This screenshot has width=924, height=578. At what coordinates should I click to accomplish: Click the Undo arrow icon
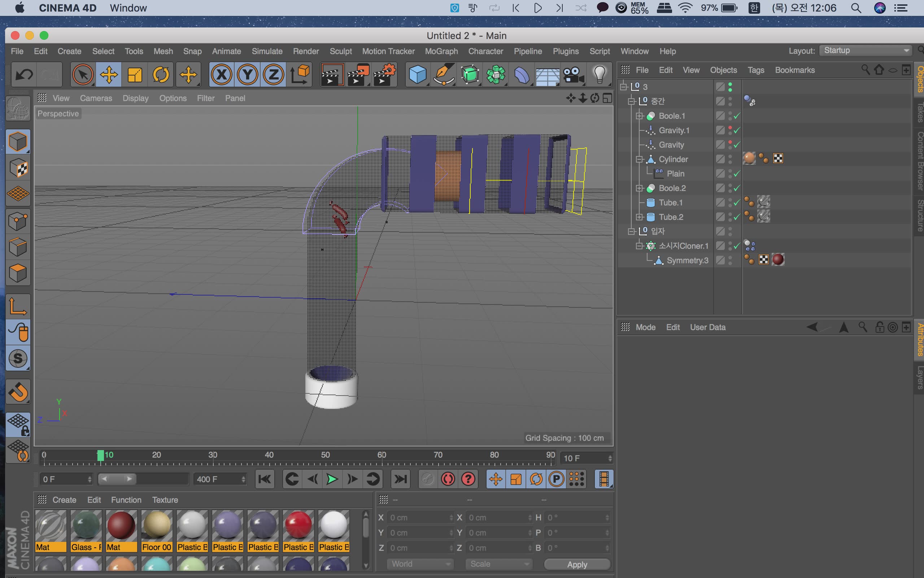[x=24, y=74]
